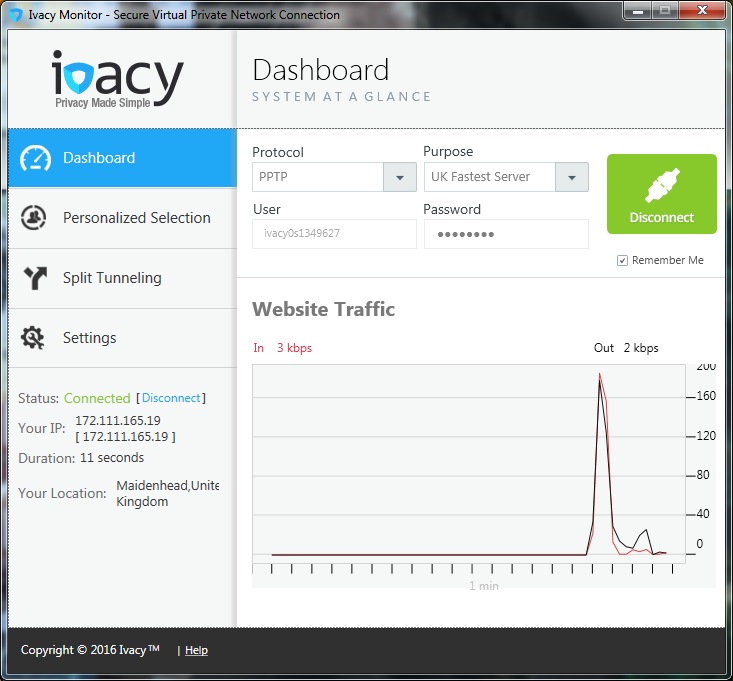Image resolution: width=733 pixels, height=681 pixels.
Task: Open the Split Tunneling menu item
Action: click(122, 278)
